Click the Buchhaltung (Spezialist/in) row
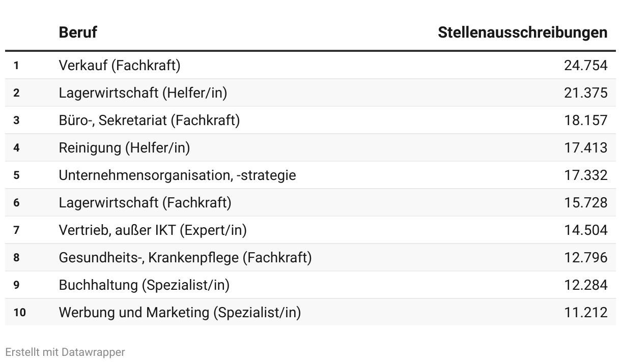This screenshot has width=621, height=364. pyautogui.click(x=144, y=285)
